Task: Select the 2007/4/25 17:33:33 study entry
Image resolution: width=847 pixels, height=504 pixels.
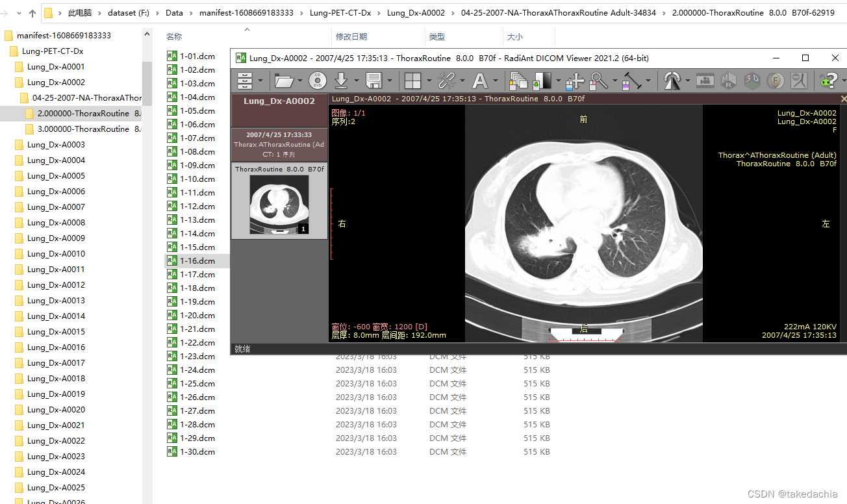Action: (x=279, y=144)
